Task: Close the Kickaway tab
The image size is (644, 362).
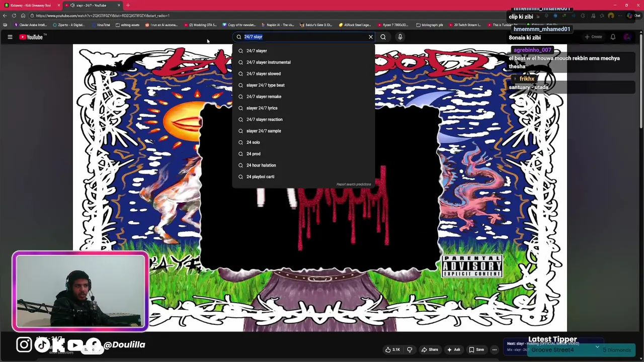Action: coord(59,5)
